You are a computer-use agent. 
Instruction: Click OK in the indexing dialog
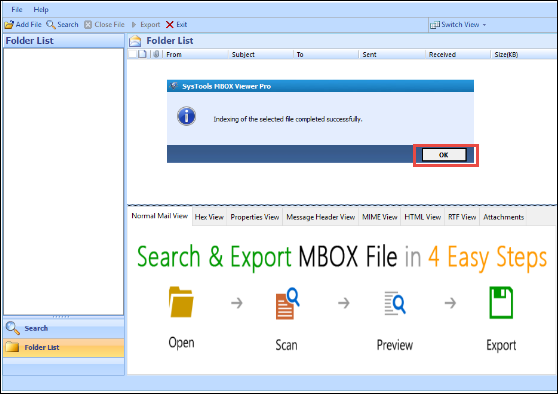coord(444,155)
